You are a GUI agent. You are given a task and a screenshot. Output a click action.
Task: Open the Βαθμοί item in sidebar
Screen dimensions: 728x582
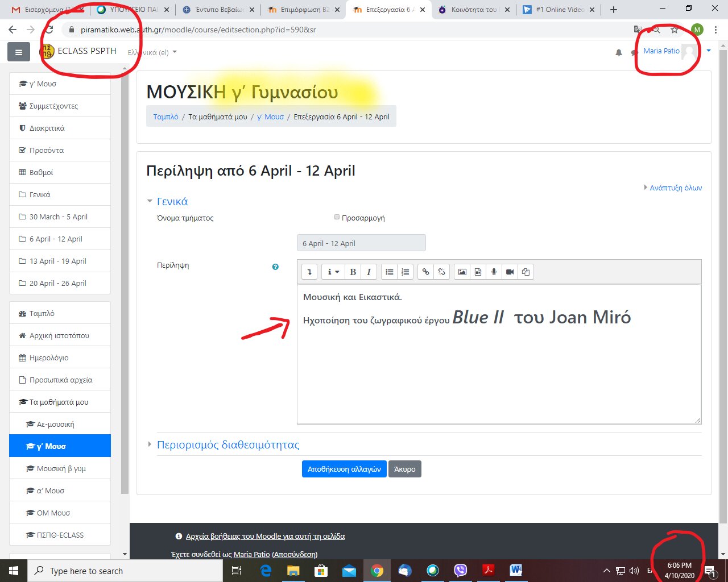41,172
